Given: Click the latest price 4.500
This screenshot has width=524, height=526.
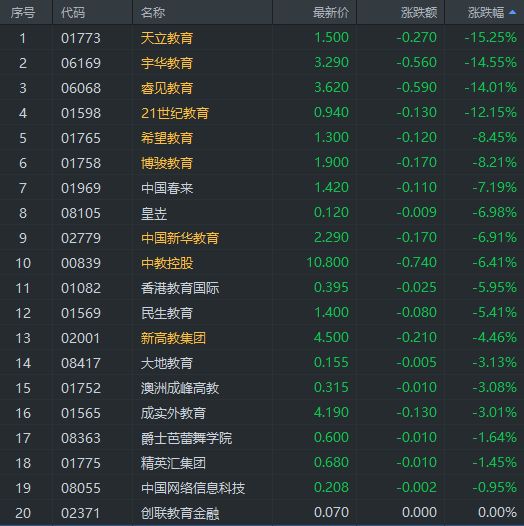Looking at the screenshot, I should (x=331, y=337).
